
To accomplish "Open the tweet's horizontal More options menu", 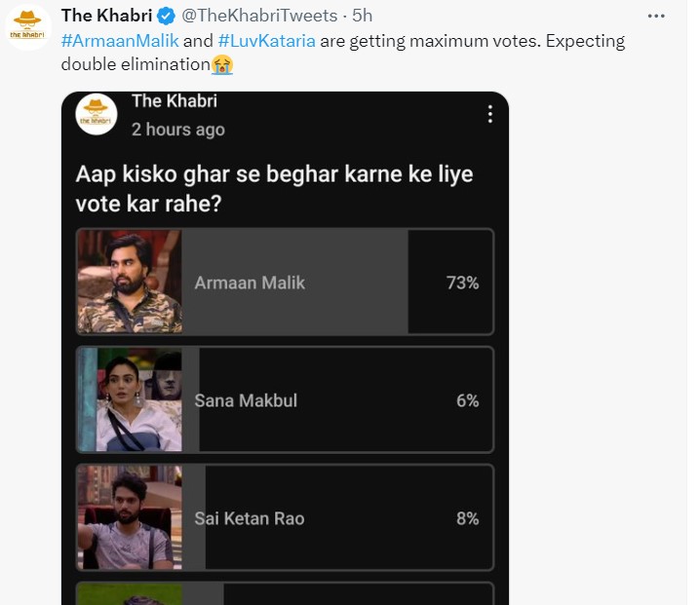I will tap(656, 16).
